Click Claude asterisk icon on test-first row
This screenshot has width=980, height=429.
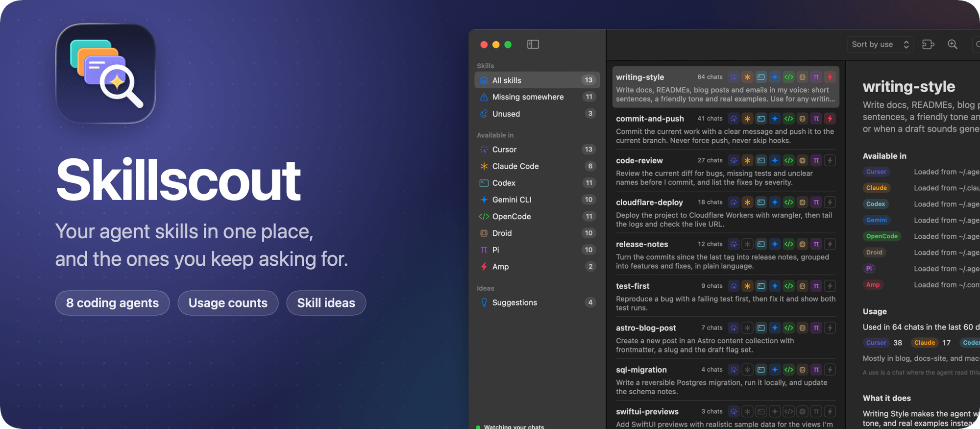click(747, 286)
